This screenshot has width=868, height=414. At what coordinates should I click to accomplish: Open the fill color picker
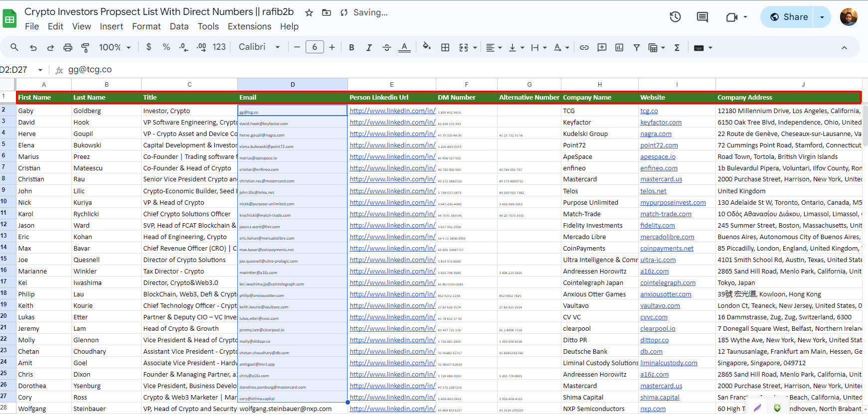coord(426,47)
